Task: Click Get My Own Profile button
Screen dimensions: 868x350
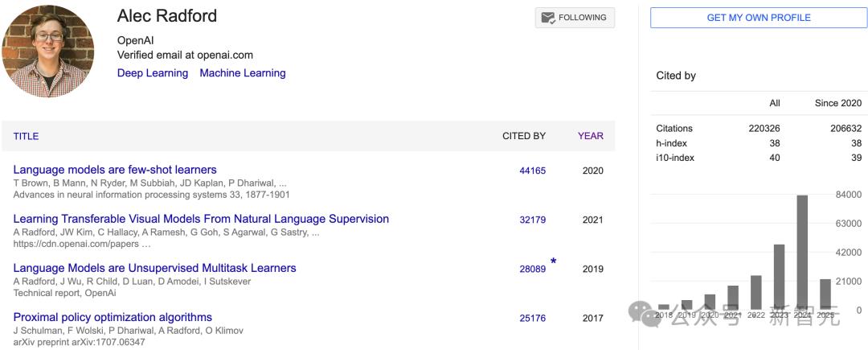Action: coord(759,18)
